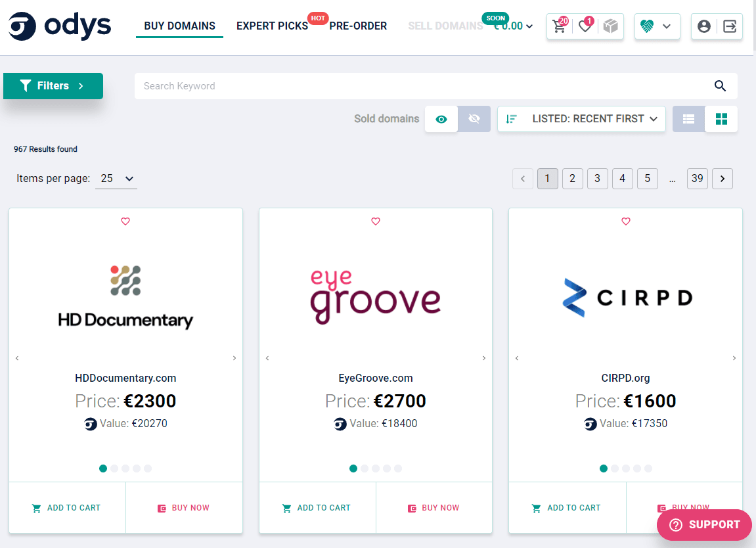Open the LISTED: RECENT FIRST sort dropdown
Screen dimensions: 756x548
[581, 119]
